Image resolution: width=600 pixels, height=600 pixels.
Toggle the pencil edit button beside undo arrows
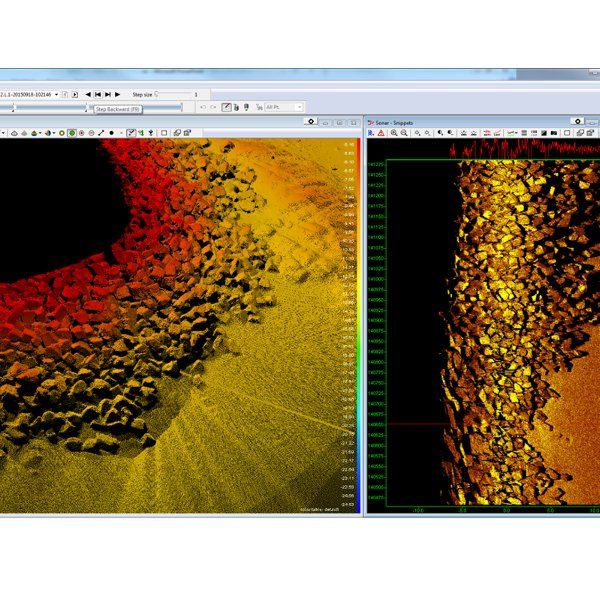pyautogui.click(x=226, y=107)
